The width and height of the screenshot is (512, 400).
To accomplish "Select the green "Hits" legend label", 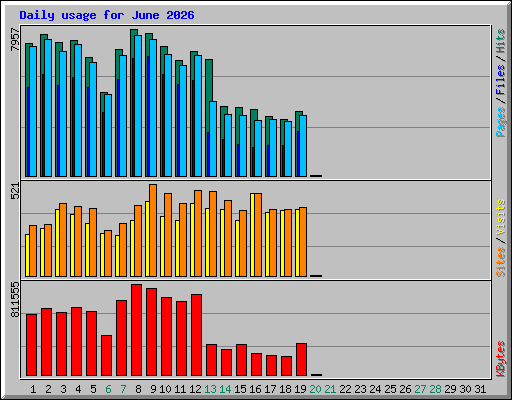I will pyautogui.click(x=500, y=41).
